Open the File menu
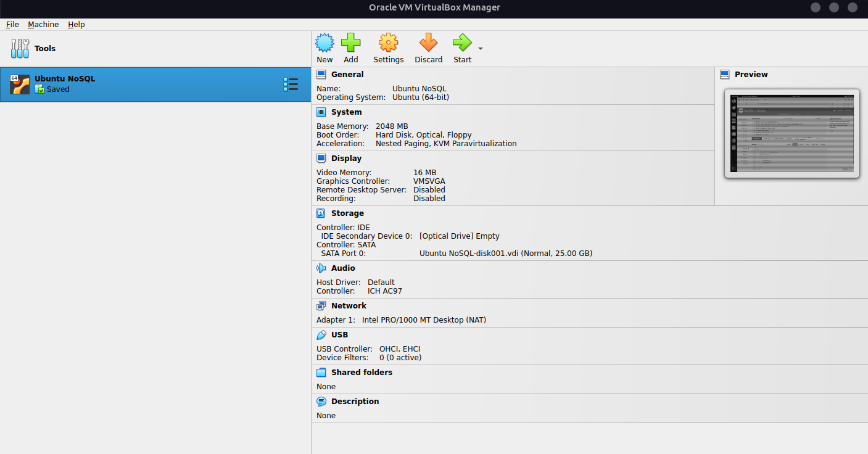 pos(12,25)
